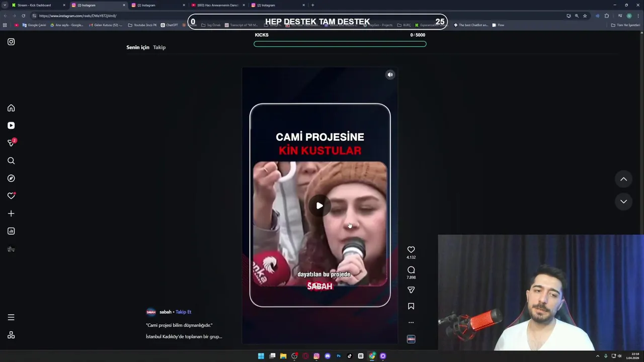The height and width of the screenshot is (362, 644).
Task: Like the reel with the heart icon
Action: click(411, 249)
